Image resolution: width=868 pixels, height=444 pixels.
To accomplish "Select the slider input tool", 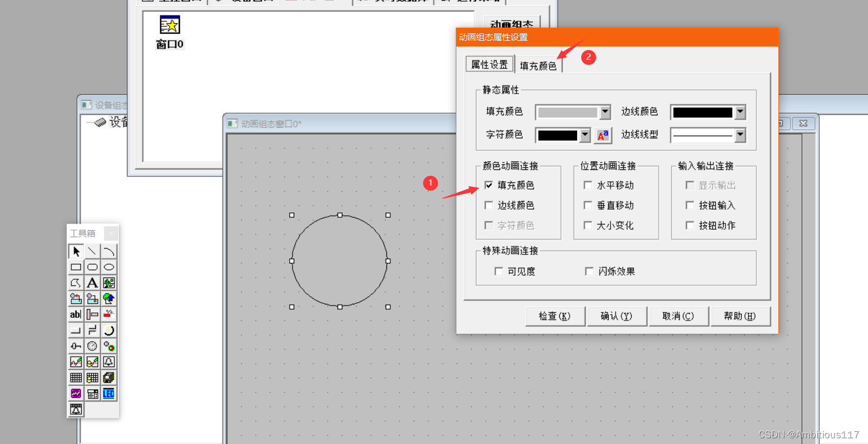I will click(76, 346).
